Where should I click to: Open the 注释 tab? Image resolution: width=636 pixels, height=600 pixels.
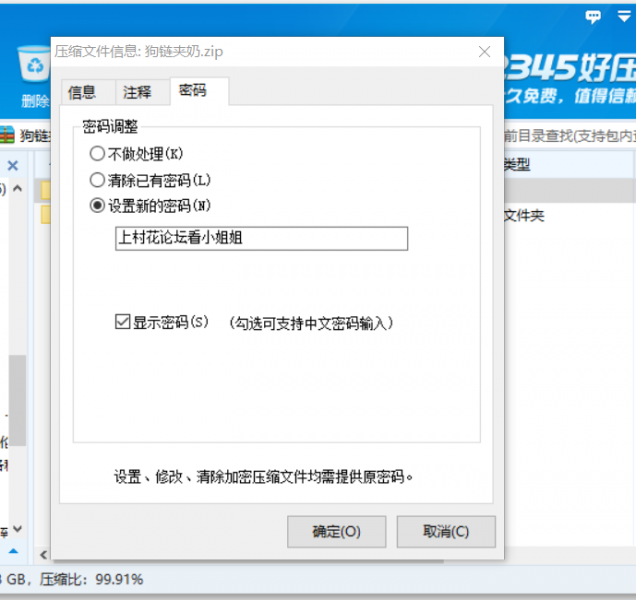[x=137, y=92]
